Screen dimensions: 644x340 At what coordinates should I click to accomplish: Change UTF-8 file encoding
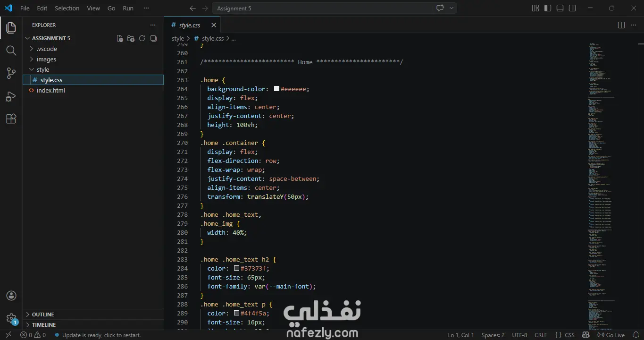(519, 335)
